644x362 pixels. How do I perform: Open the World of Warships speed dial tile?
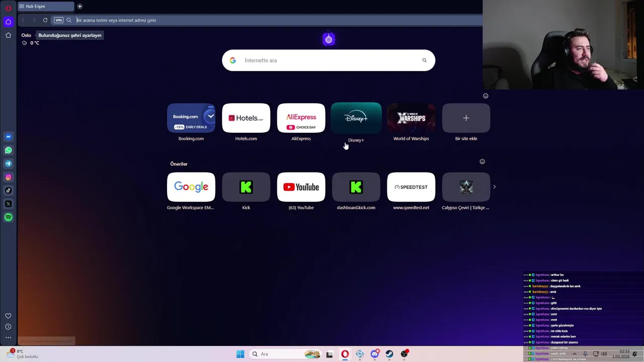pos(411,118)
